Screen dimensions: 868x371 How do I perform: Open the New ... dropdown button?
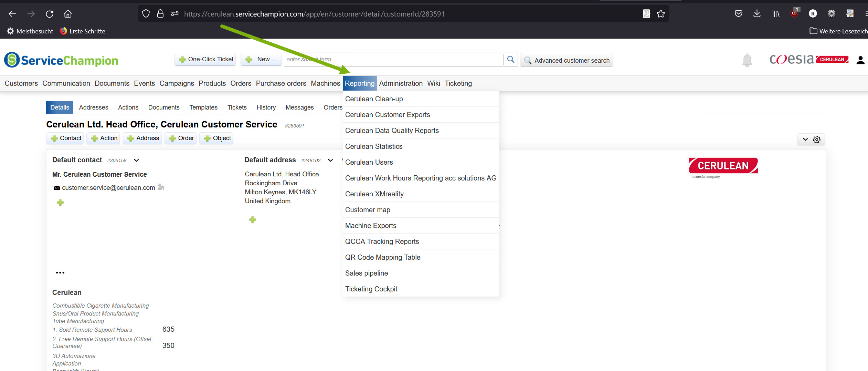[261, 59]
